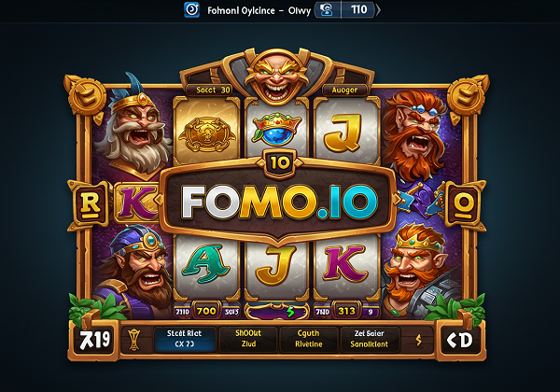Click the lightning bolt icon in bottom bar
Screen dimensions: 560x392
(x=418, y=340)
